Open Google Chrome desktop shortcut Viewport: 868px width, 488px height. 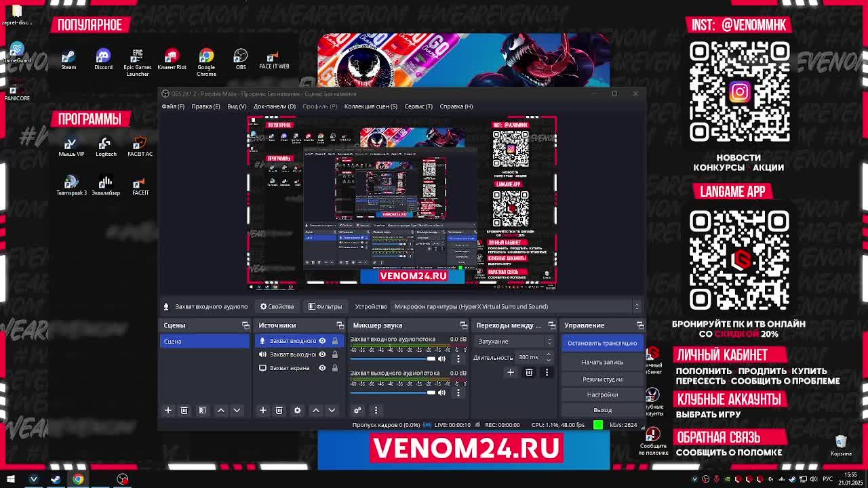[x=206, y=62]
